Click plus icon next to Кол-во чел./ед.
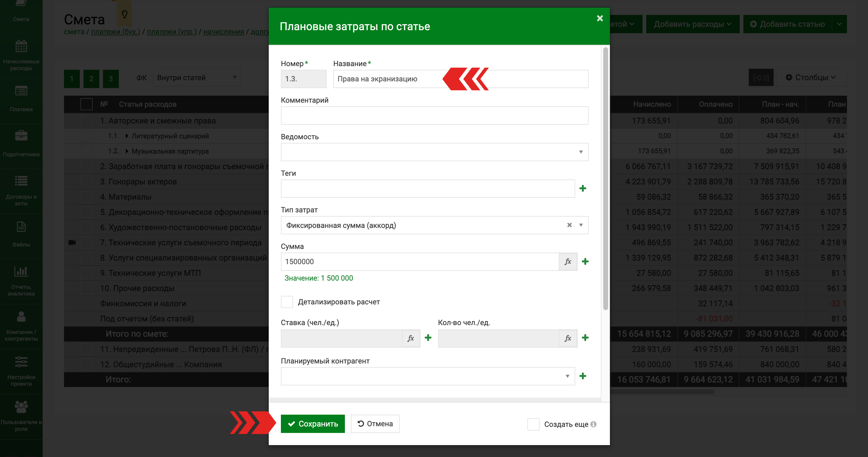The width and height of the screenshot is (868, 457). (x=585, y=338)
